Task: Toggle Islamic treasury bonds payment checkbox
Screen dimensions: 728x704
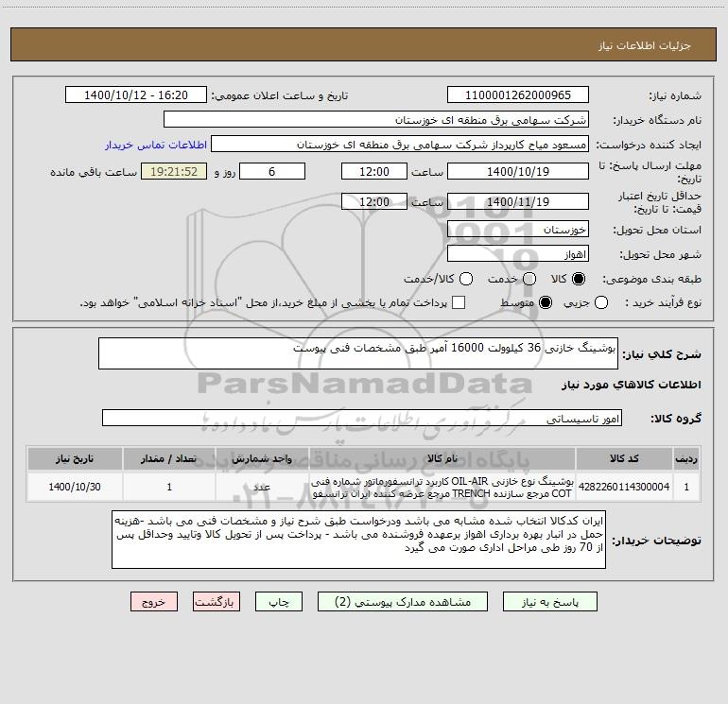Action: 459,302
